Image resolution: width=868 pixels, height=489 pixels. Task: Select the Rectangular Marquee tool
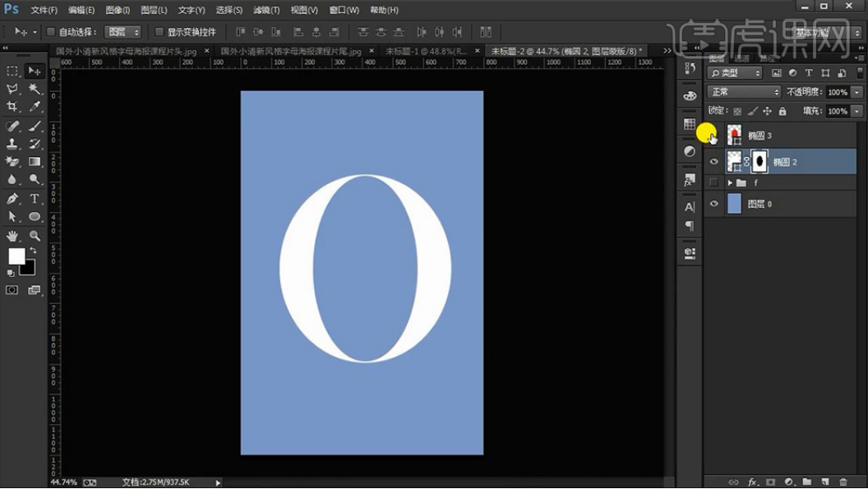pyautogui.click(x=12, y=72)
